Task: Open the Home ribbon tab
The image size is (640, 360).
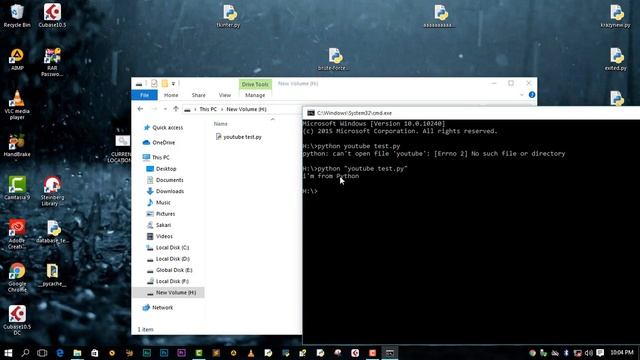Action: [171, 95]
